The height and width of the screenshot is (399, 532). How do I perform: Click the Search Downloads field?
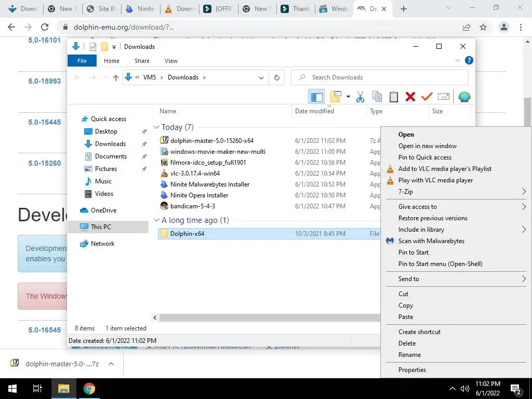point(380,77)
